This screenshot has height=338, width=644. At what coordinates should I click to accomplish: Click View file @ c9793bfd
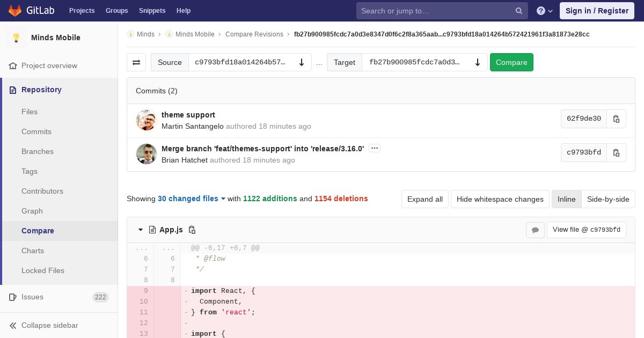click(x=587, y=230)
